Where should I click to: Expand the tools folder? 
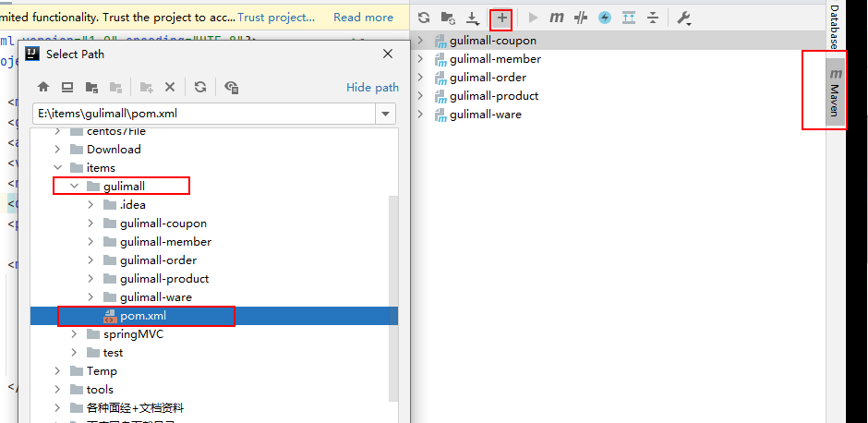(x=57, y=389)
